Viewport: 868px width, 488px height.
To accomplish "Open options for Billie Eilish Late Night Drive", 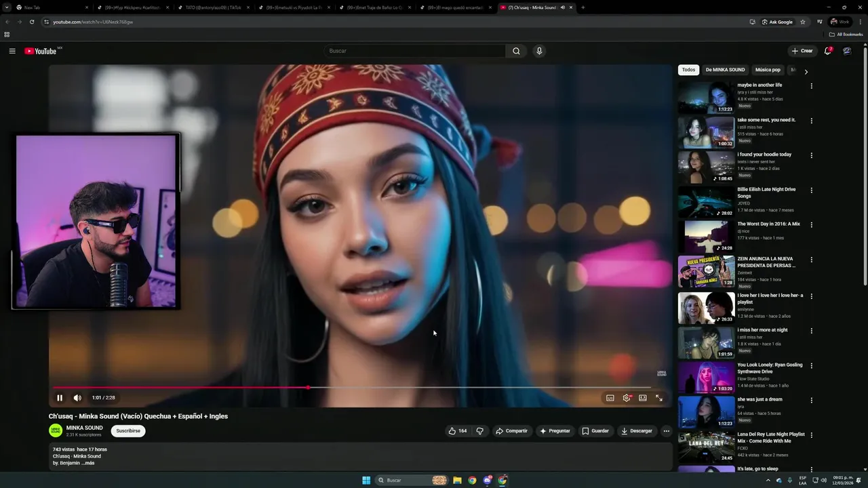I will point(811,190).
